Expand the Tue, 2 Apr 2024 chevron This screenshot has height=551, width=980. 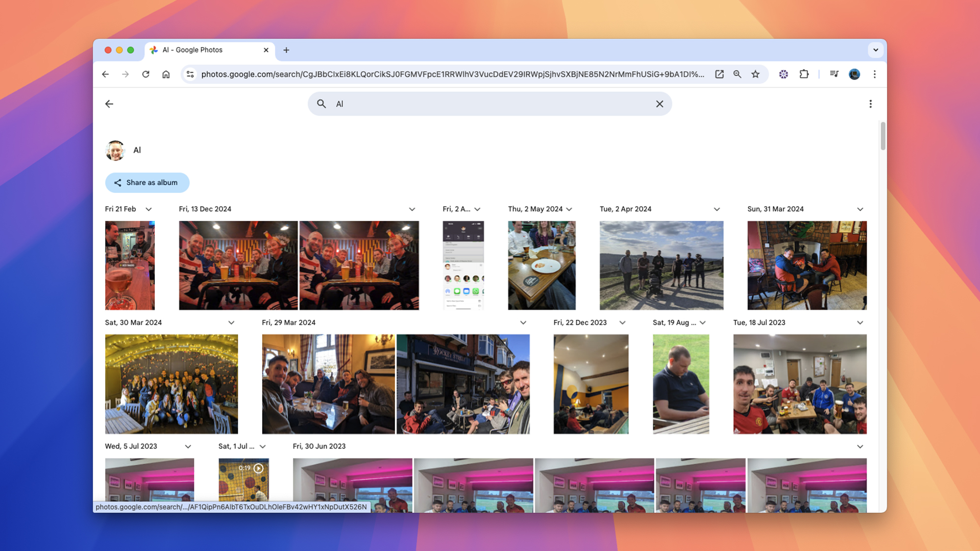(x=717, y=209)
